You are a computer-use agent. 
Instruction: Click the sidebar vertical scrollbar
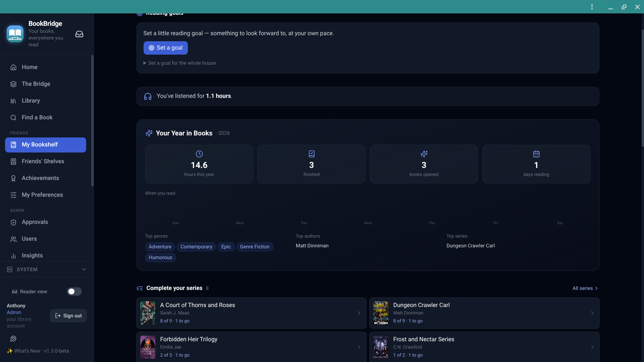tap(92, 121)
